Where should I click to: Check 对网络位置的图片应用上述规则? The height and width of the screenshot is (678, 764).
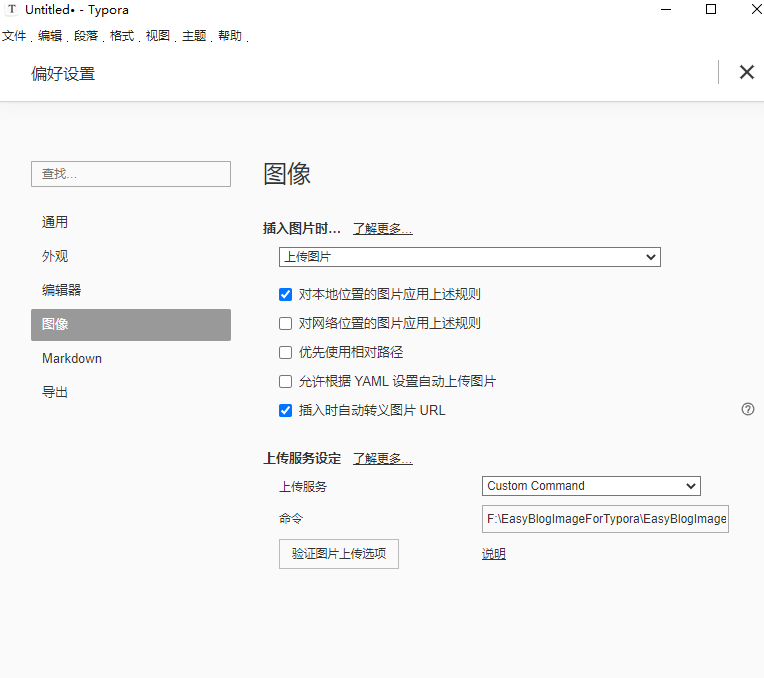(286, 324)
